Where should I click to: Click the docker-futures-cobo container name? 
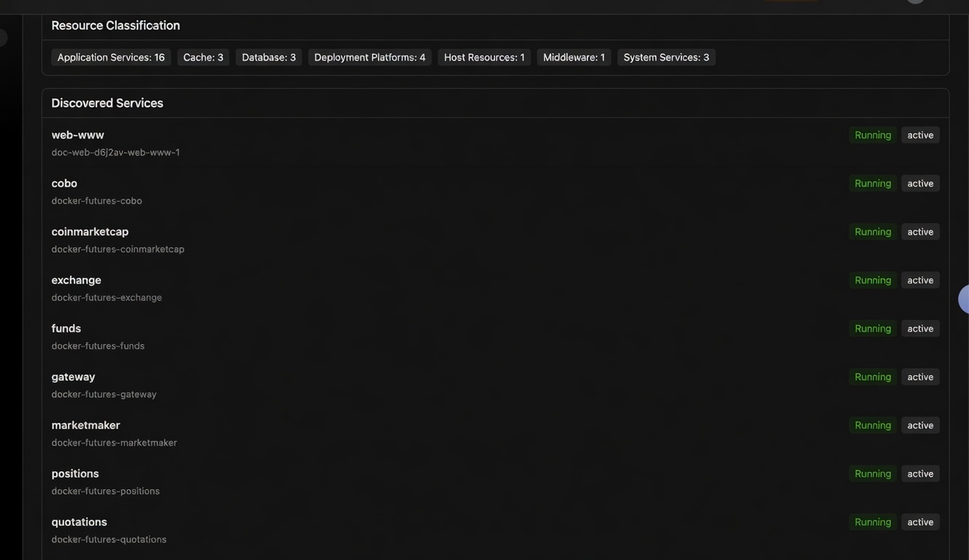click(x=97, y=201)
